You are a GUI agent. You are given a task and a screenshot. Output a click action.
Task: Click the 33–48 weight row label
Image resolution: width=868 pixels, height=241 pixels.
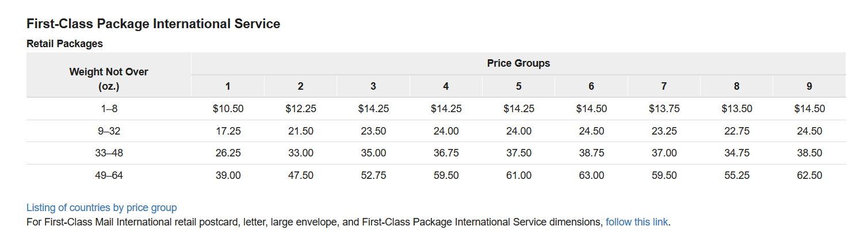pyautogui.click(x=109, y=153)
